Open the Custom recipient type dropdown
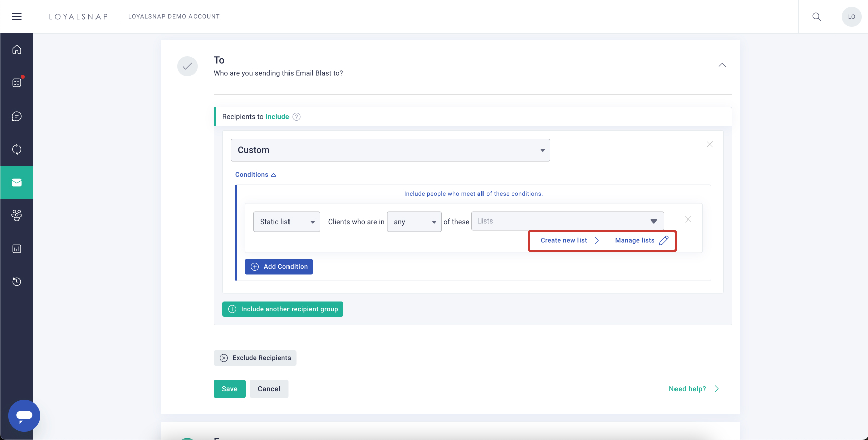 (391, 150)
